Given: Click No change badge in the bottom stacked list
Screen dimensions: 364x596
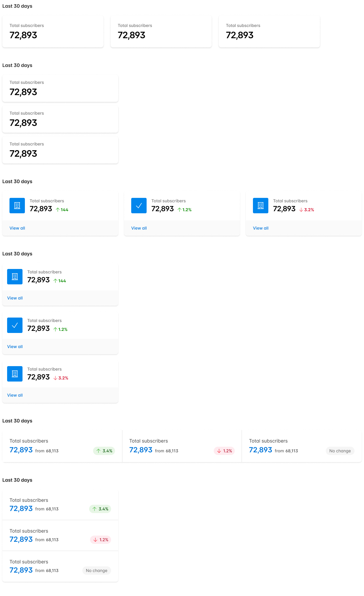Looking at the screenshot, I should [97, 571].
